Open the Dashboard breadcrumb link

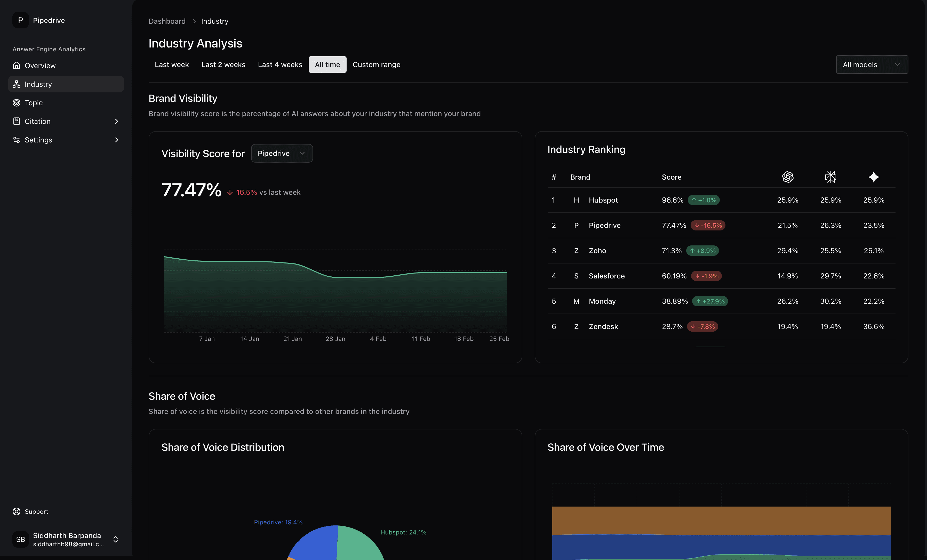pyautogui.click(x=167, y=21)
